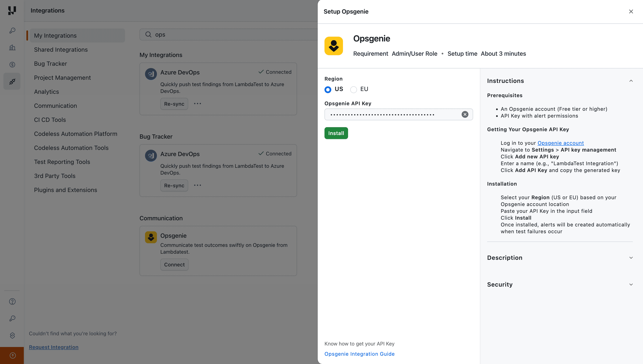Switch to Shared Integrations
This screenshot has width=643, height=364.
pyautogui.click(x=61, y=50)
